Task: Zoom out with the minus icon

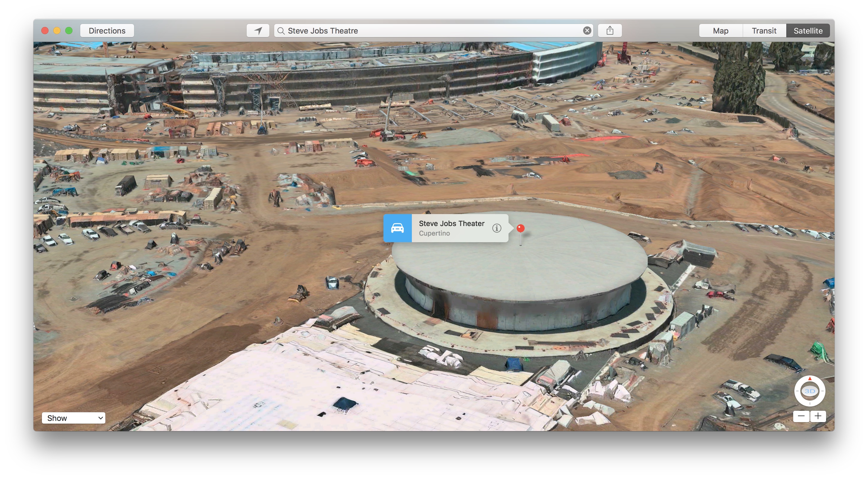Action: pyautogui.click(x=801, y=416)
